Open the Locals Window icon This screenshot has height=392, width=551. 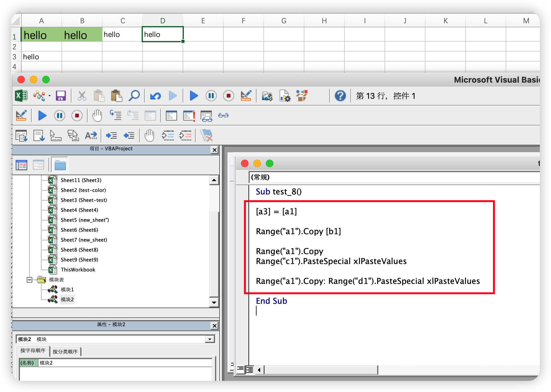171,116
